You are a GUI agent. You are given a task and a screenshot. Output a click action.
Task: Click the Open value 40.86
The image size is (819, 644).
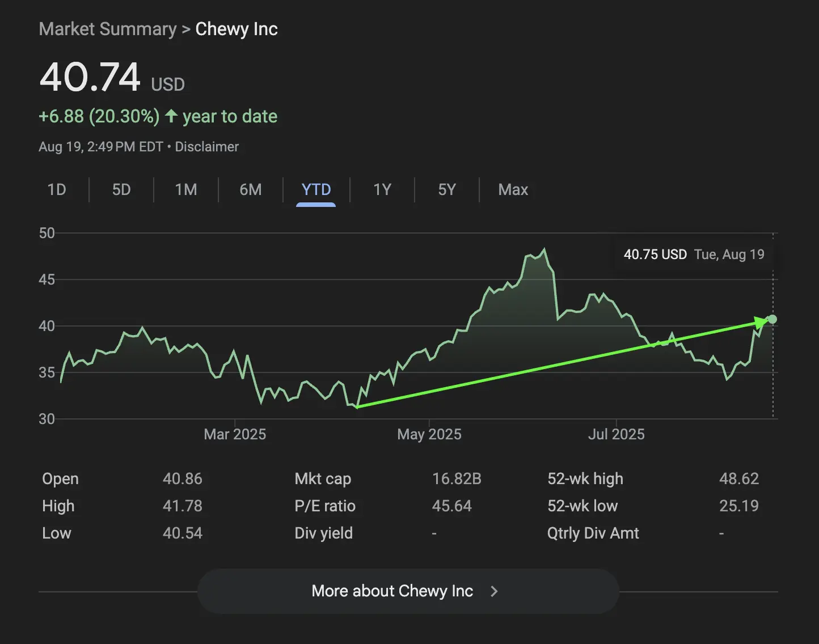tap(183, 478)
